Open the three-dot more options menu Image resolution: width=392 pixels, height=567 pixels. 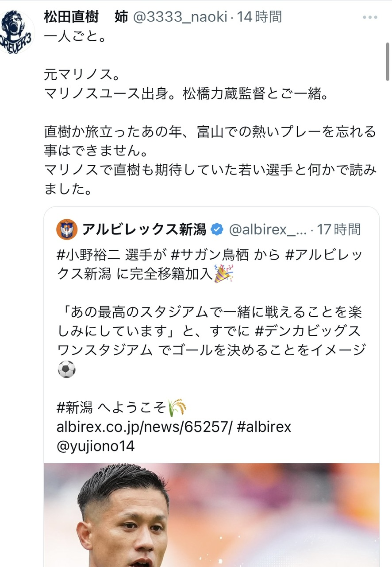click(370, 17)
